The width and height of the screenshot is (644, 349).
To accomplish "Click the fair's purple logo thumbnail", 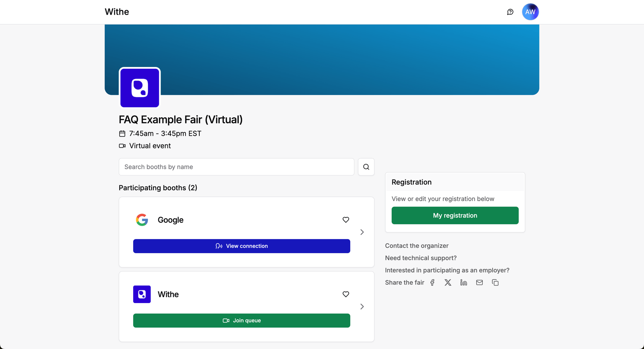I will pyautogui.click(x=140, y=88).
